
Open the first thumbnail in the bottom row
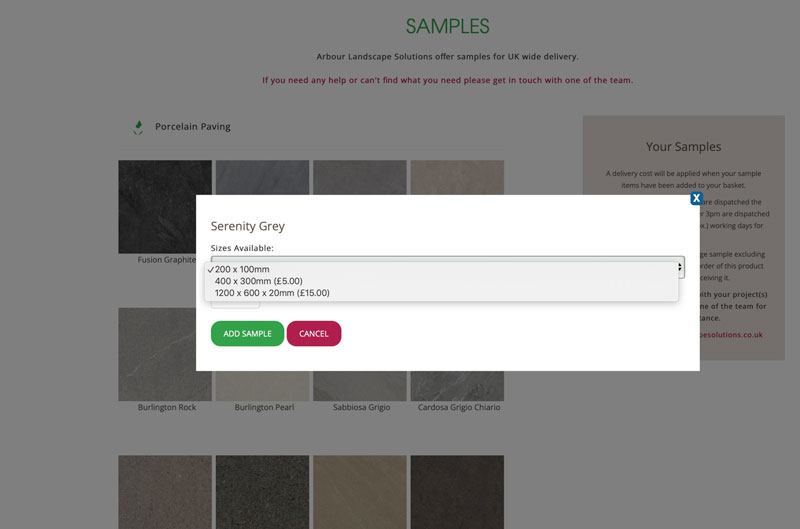point(165,492)
